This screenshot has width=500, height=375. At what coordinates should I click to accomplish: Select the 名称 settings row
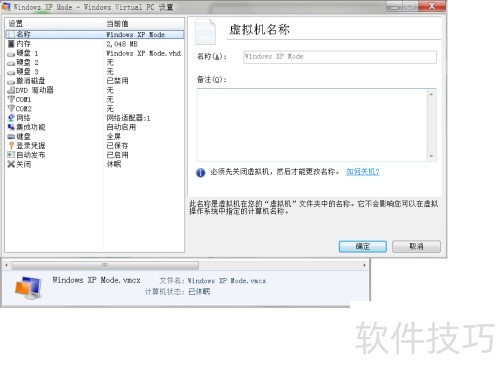(95, 34)
